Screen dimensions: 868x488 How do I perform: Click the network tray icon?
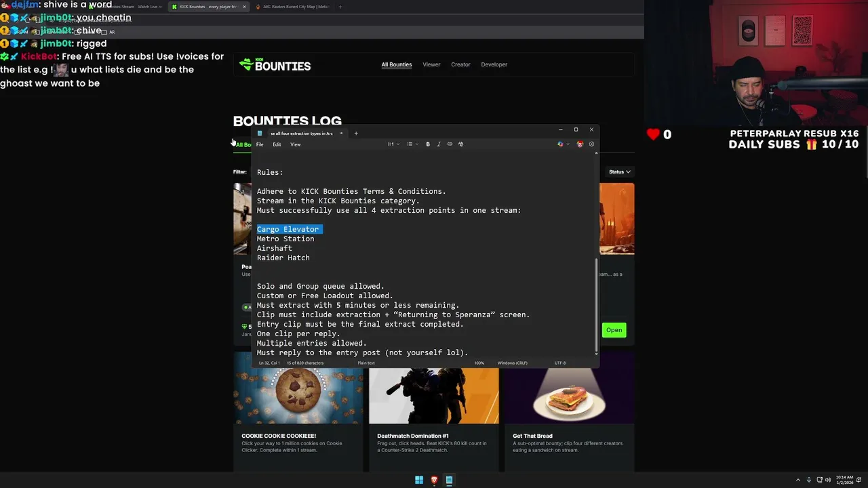(x=819, y=480)
